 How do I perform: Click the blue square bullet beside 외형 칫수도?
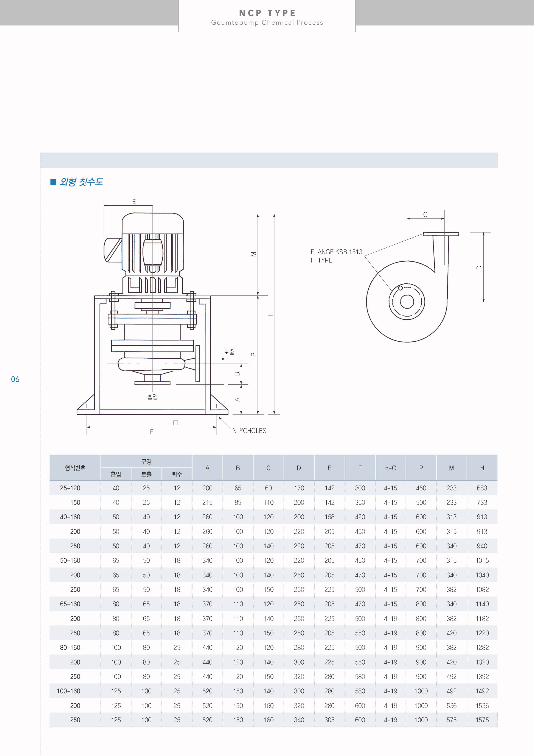[x=53, y=182]
